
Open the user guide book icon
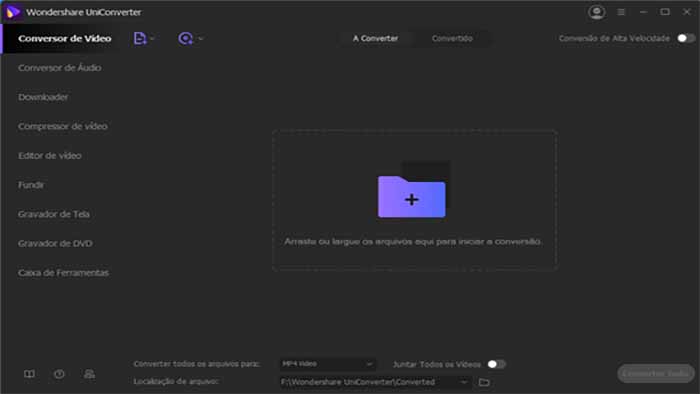tap(29, 374)
